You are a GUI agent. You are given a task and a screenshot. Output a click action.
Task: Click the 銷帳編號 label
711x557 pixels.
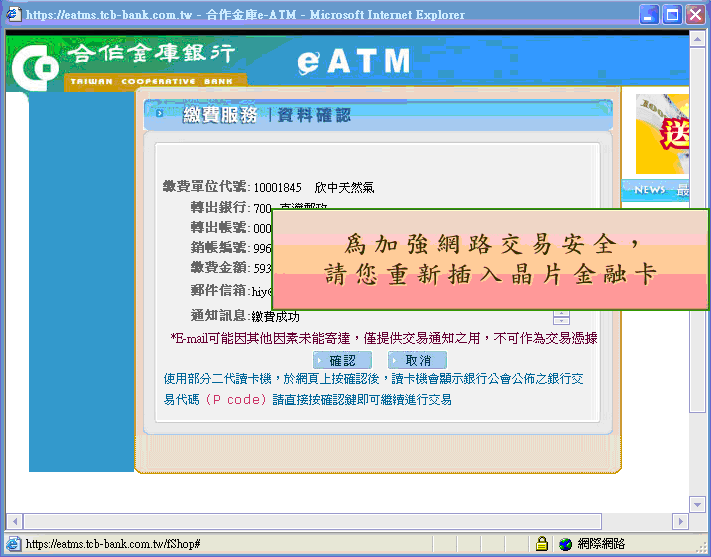coord(219,247)
